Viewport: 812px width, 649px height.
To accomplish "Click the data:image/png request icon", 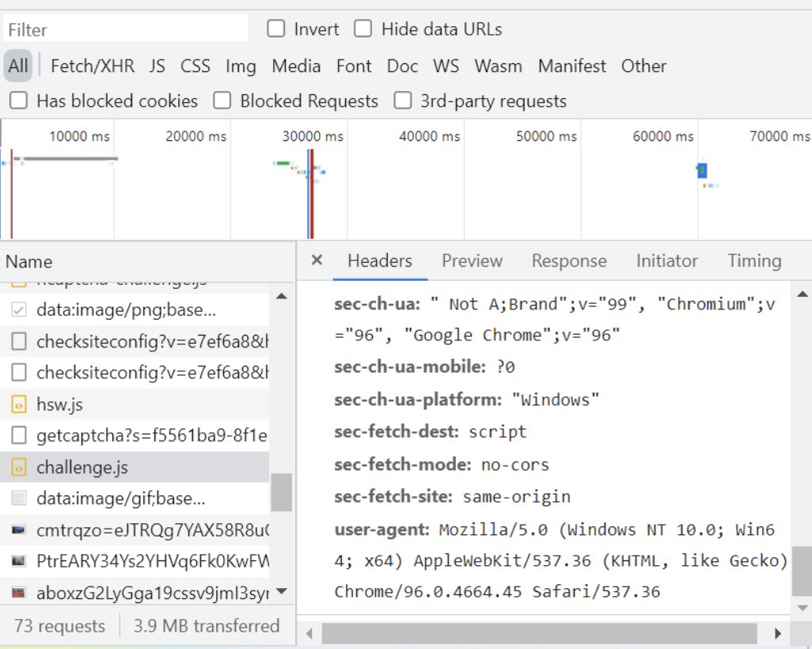I will (19, 309).
